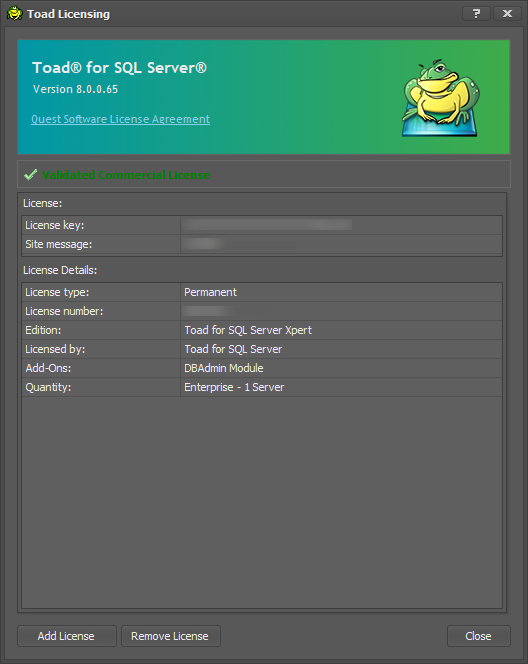Click the Remove License button

[171, 636]
